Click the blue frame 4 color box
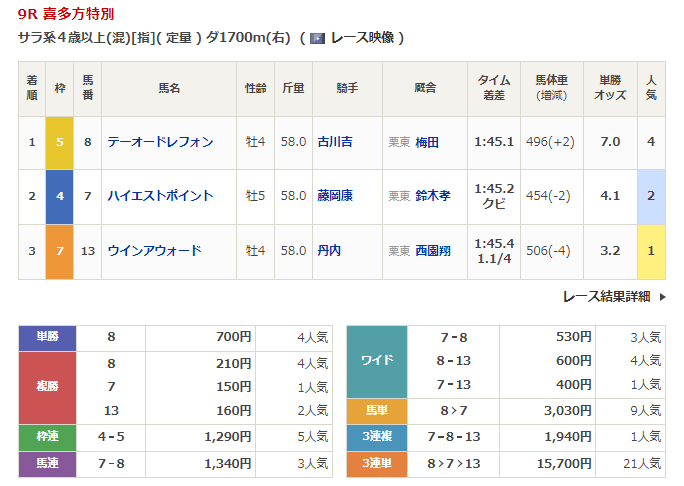Screen dimensions: 684x486 (x=60, y=196)
